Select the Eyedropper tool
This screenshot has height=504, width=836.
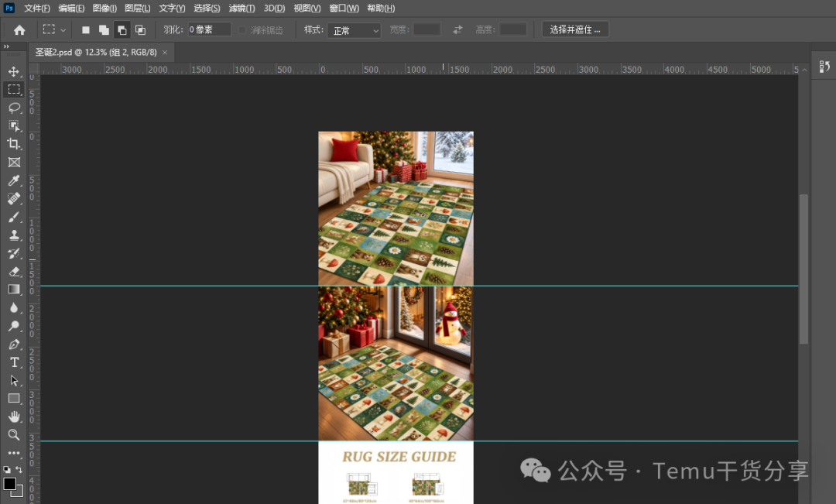click(x=14, y=180)
